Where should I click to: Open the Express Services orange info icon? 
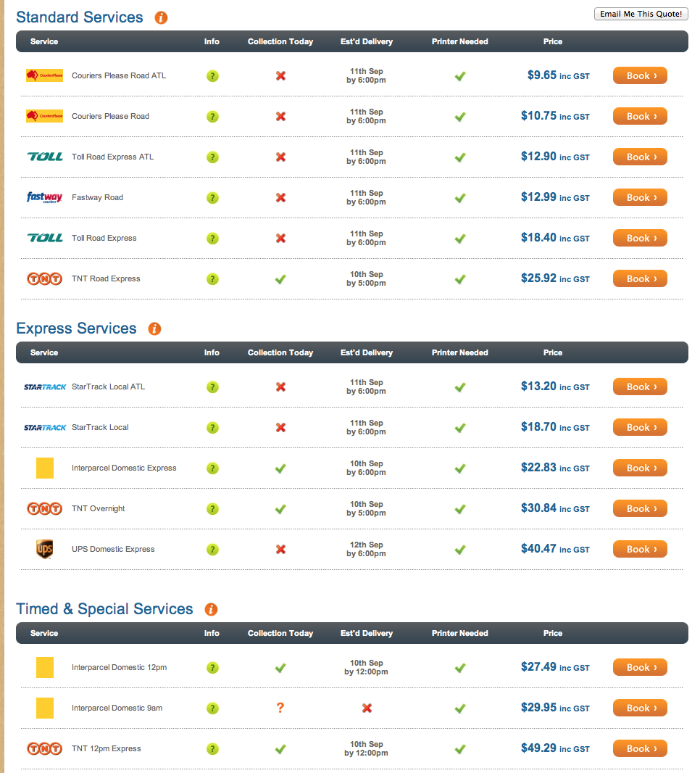click(x=154, y=328)
